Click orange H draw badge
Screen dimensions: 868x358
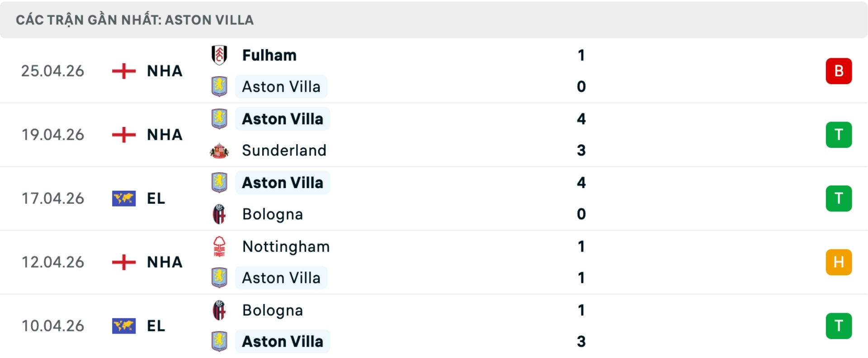click(x=839, y=262)
